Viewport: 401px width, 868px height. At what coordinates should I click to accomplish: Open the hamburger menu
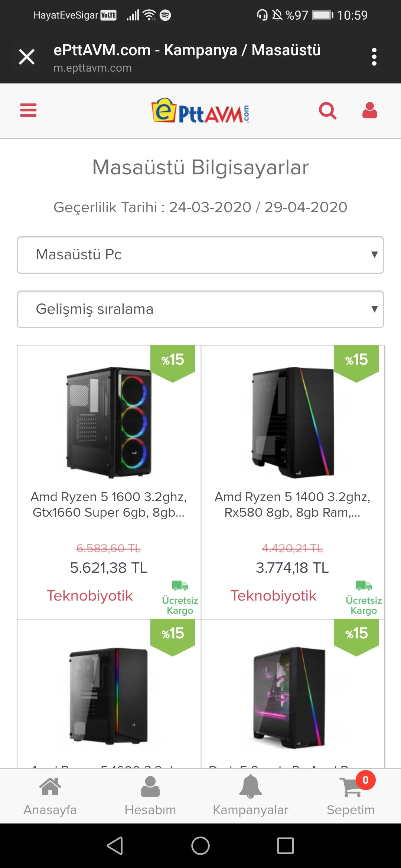click(x=28, y=110)
